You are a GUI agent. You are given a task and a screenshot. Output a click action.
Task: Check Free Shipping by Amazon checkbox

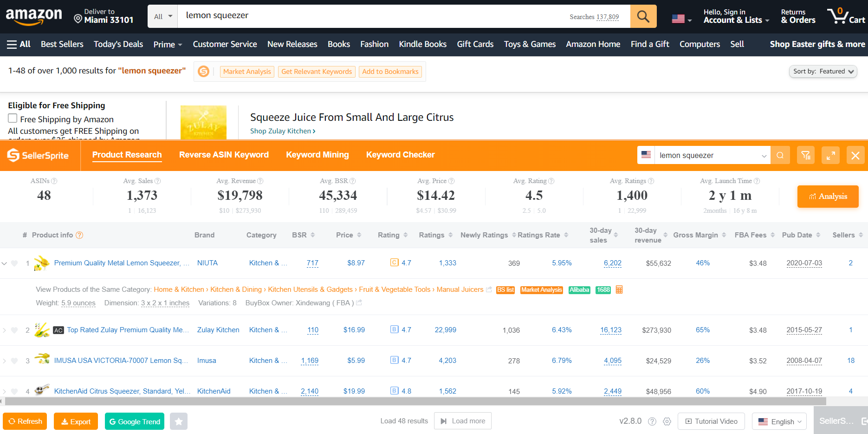pyautogui.click(x=13, y=118)
